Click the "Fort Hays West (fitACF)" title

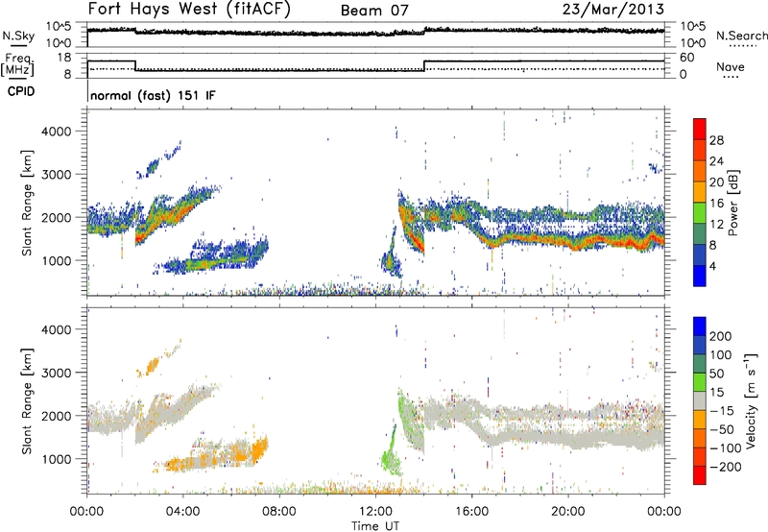click(x=189, y=10)
